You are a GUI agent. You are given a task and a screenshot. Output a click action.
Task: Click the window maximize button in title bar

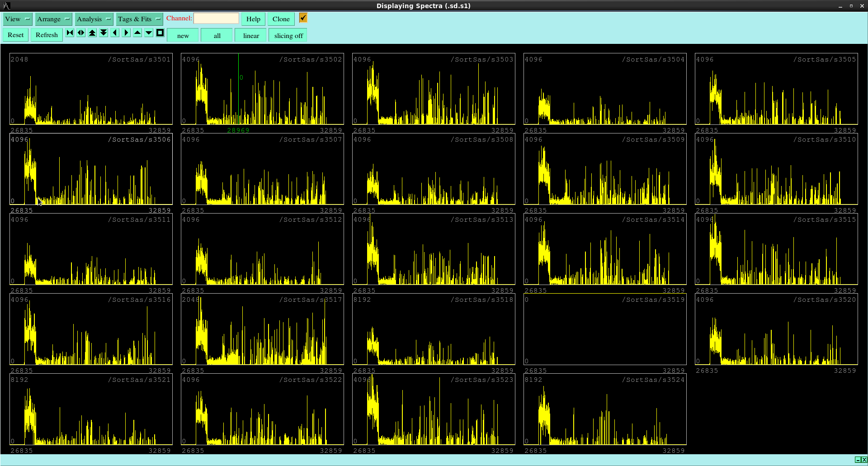click(x=851, y=6)
